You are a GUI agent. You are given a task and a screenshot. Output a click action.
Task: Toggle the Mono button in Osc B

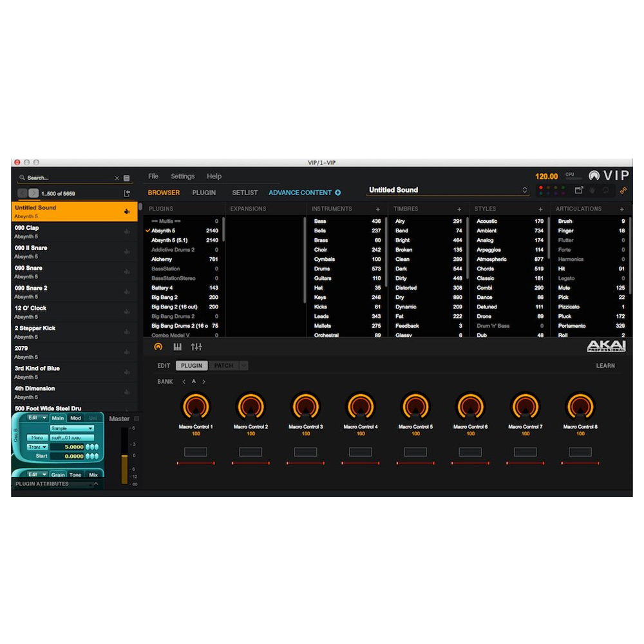pyautogui.click(x=37, y=437)
